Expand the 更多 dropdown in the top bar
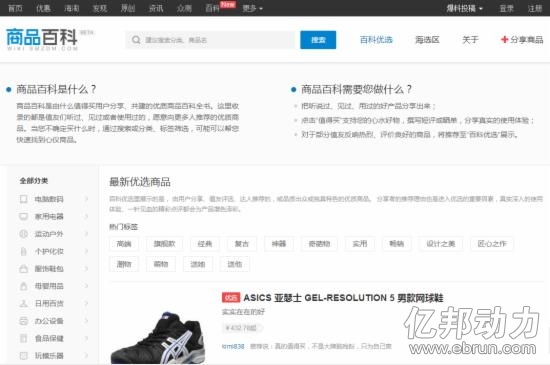The width and height of the screenshot is (550, 365). click(x=252, y=8)
